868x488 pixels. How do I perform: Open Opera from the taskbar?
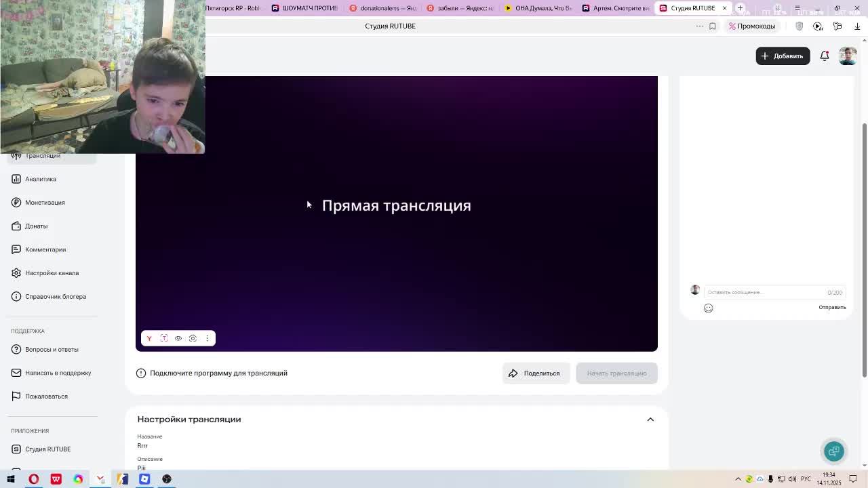[33, 479]
